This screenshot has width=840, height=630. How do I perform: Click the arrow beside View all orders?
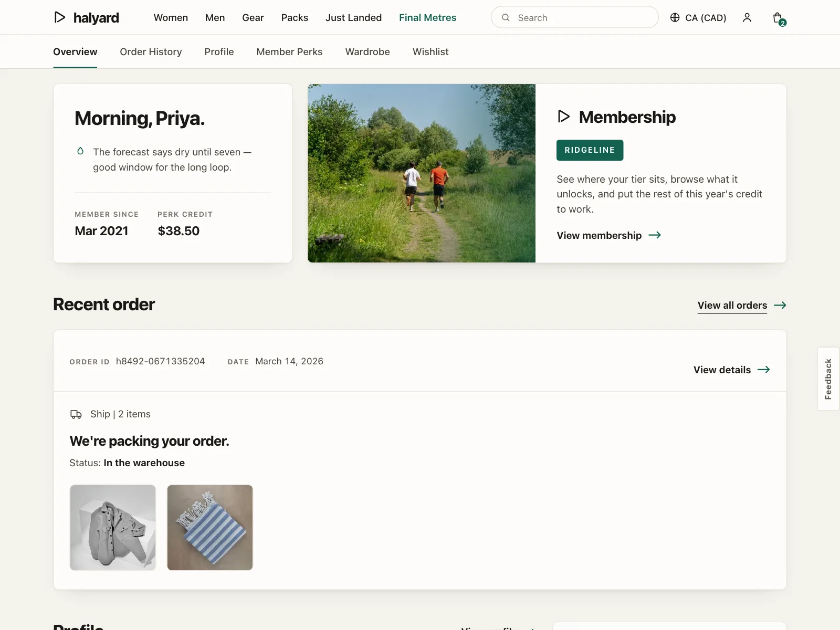point(780,305)
